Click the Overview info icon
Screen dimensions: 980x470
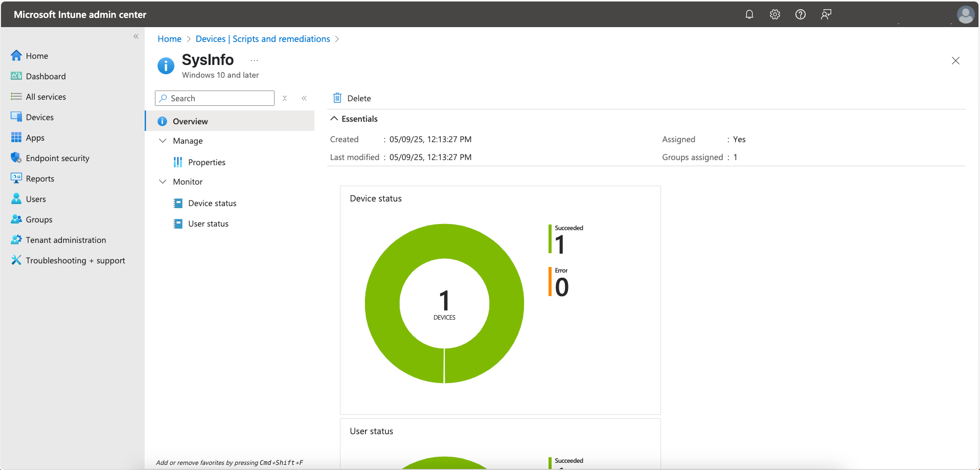click(x=162, y=121)
